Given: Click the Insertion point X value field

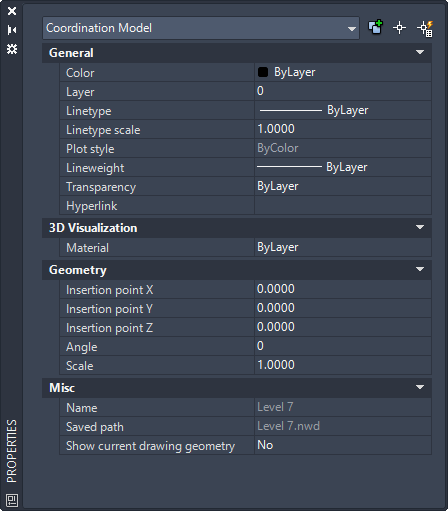Looking at the screenshot, I should [343, 289].
